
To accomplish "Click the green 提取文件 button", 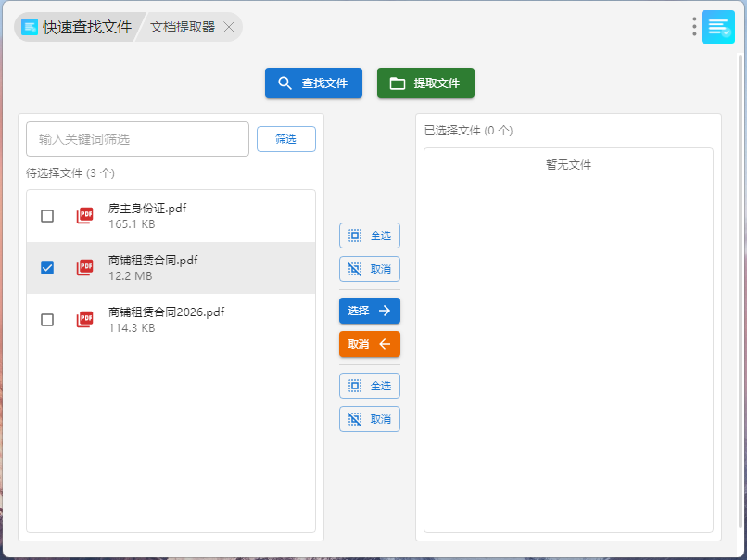I will point(425,83).
